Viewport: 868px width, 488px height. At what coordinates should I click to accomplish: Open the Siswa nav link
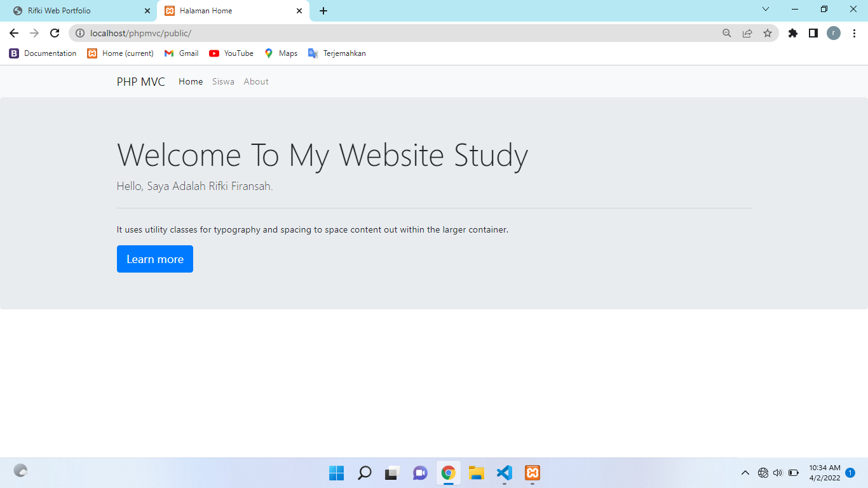coord(223,81)
